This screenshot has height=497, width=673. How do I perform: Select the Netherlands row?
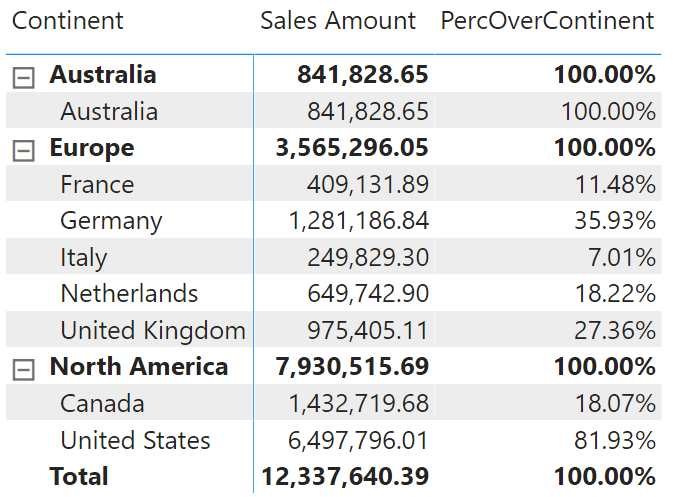tap(333, 293)
